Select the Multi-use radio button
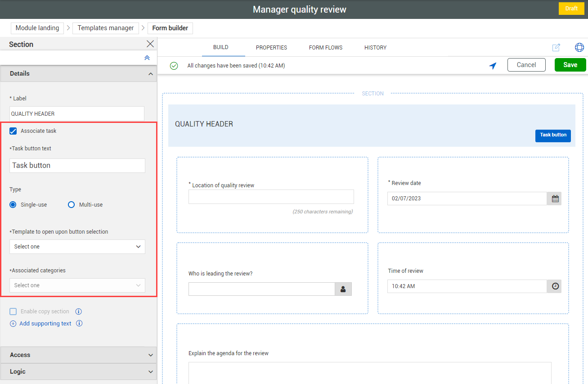This screenshot has height=384, width=588. coord(71,204)
